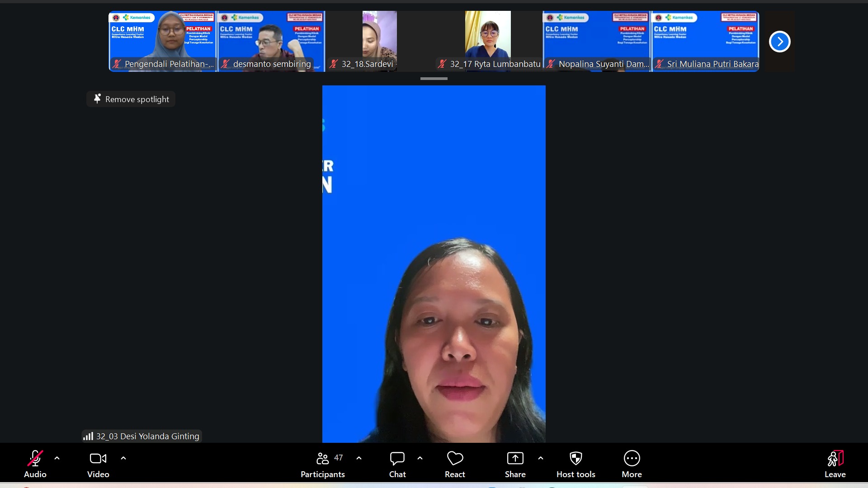Show next page of video thumbnails
This screenshot has width=868, height=488.
coord(779,42)
